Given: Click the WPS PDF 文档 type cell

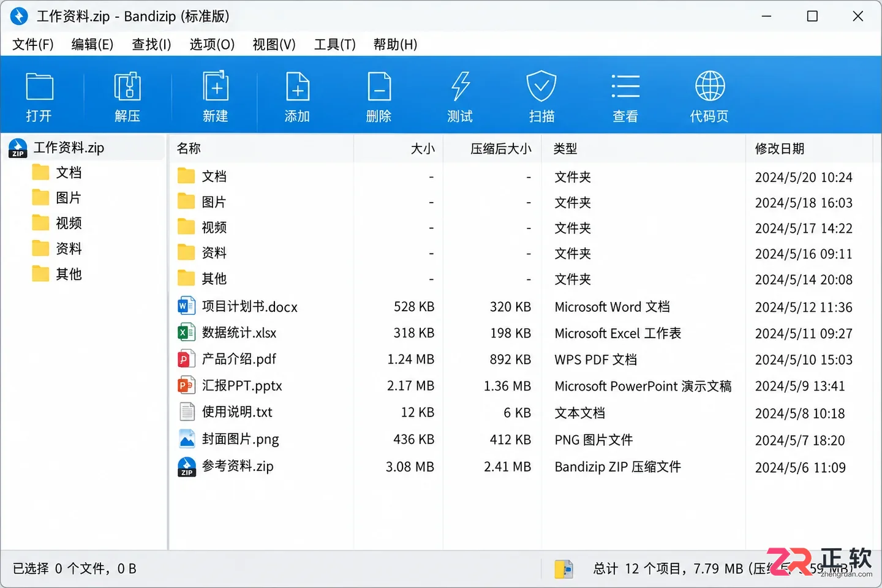Looking at the screenshot, I should (596, 360).
